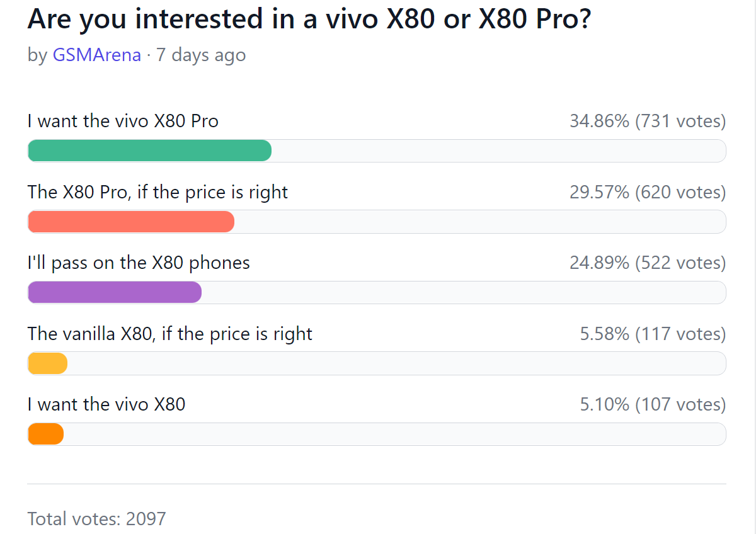This screenshot has height=534, width=756.
Task: Select the orange vivo X80 bar
Action: [46, 434]
